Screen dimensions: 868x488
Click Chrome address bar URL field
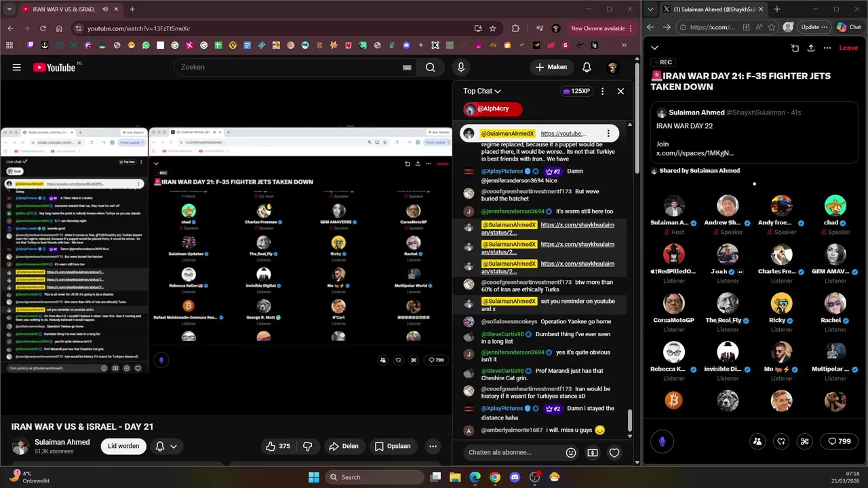click(271, 28)
